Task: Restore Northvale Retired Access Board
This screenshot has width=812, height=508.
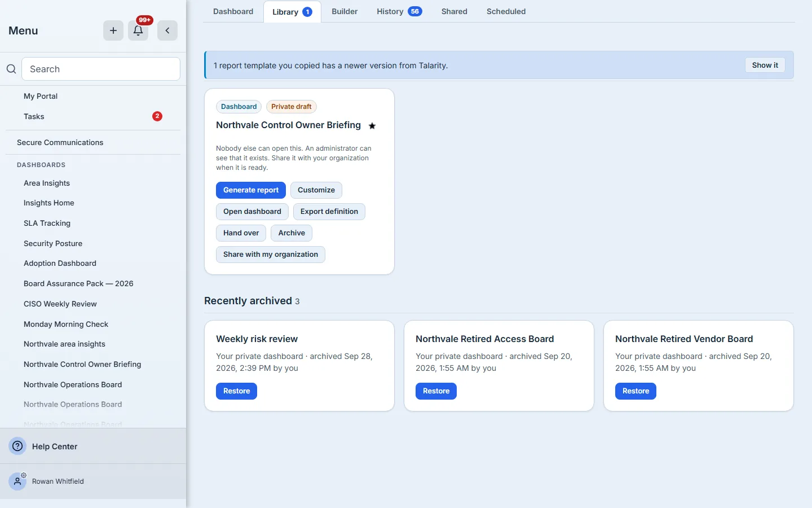Action: 436,391
